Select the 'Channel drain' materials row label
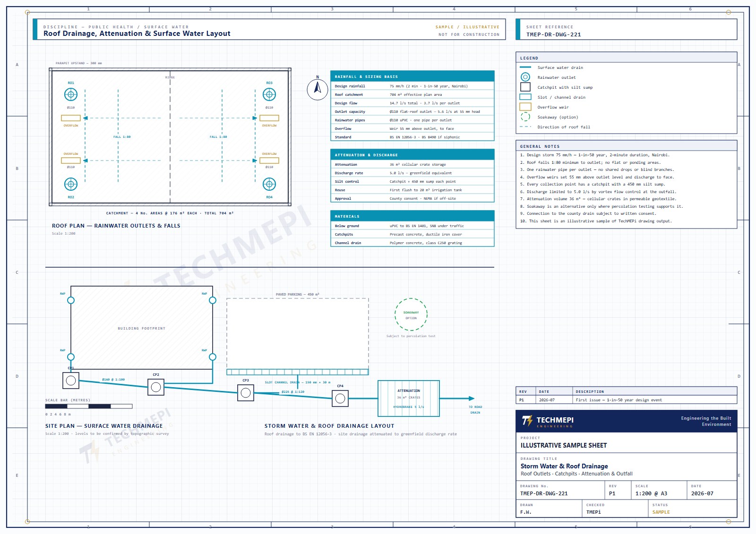The image size is (756, 534). [x=348, y=243]
